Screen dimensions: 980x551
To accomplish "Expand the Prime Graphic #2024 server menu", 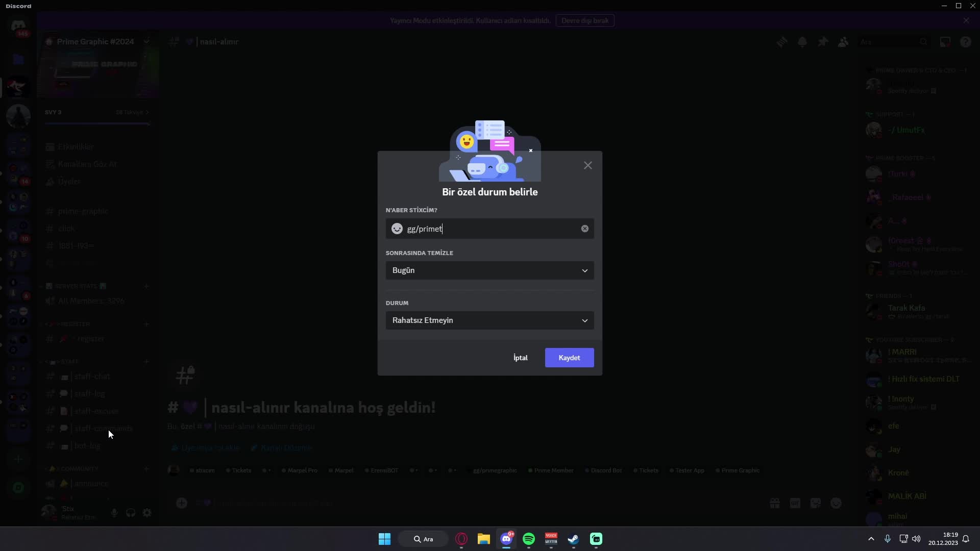I will pos(147,41).
